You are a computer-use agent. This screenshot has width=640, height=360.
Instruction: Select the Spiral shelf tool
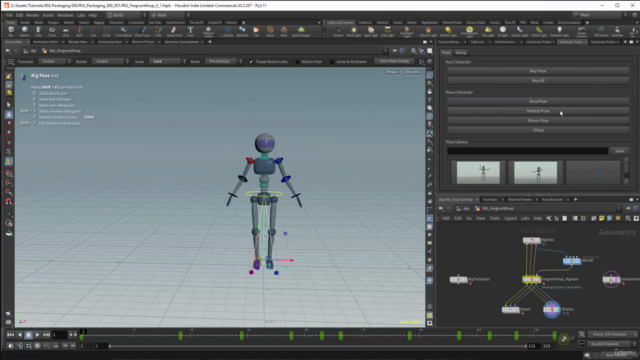point(270,31)
